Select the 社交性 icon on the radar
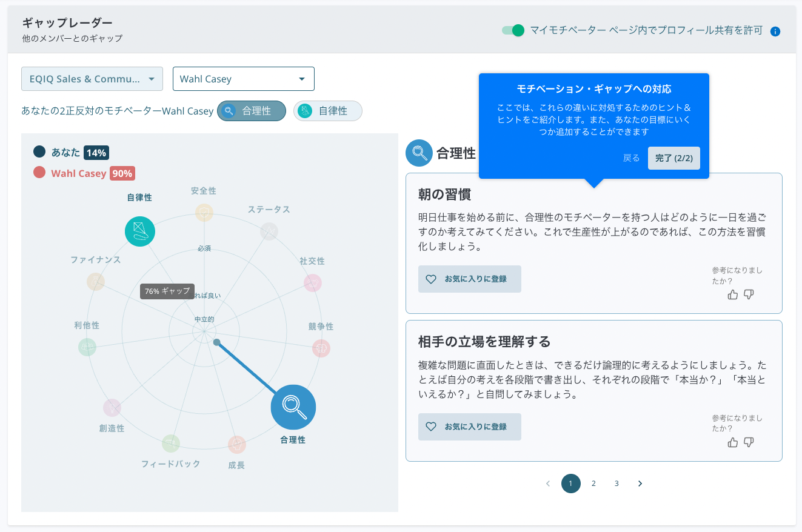Viewport: 802px width, 532px height. [x=312, y=283]
